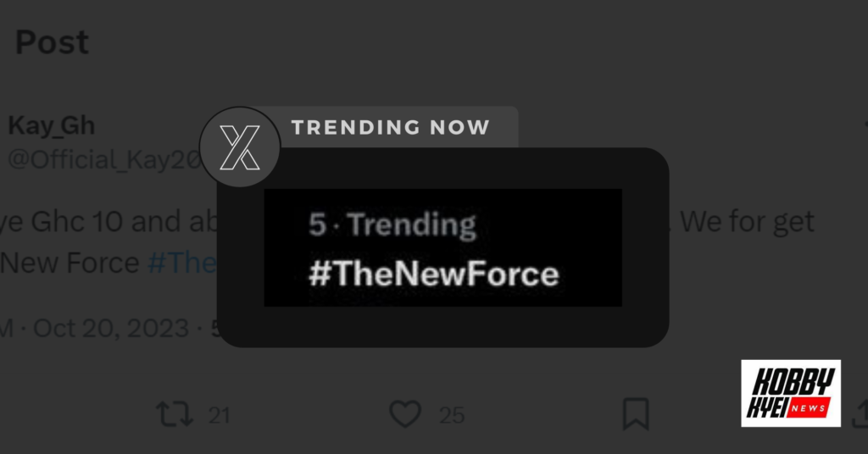Like the post with the heart icon
The image size is (868, 454).
click(405, 413)
